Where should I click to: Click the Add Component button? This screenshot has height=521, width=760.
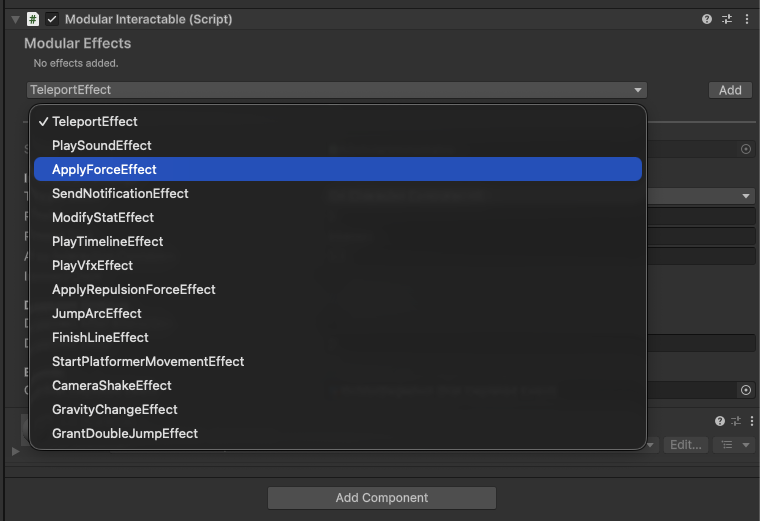click(x=381, y=498)
